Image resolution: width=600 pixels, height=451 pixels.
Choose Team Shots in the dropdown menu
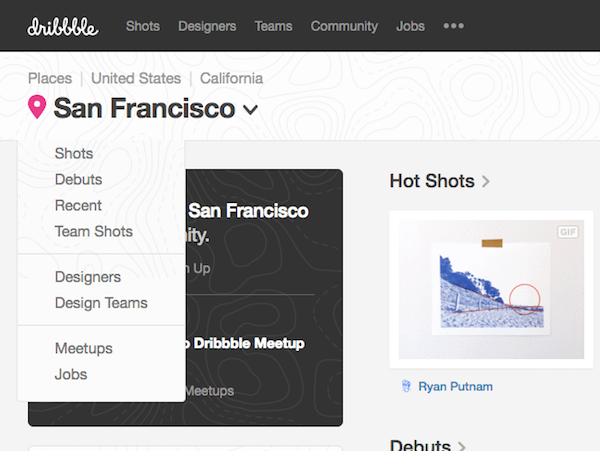(93, 231)
